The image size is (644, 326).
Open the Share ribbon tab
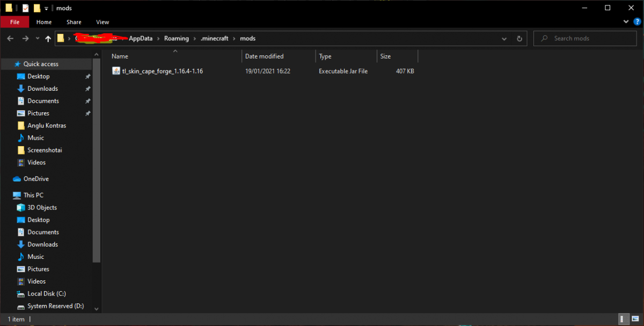click(74, 22)
